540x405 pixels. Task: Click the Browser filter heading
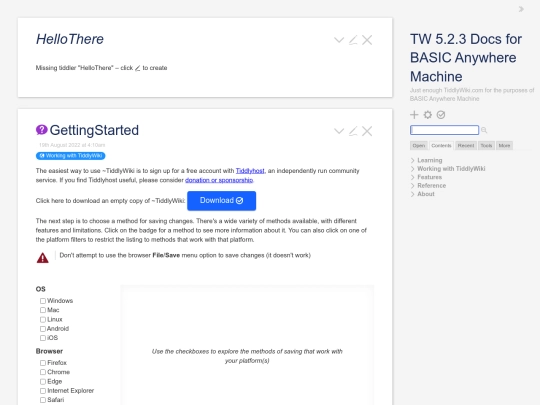(x=49, y=351)
